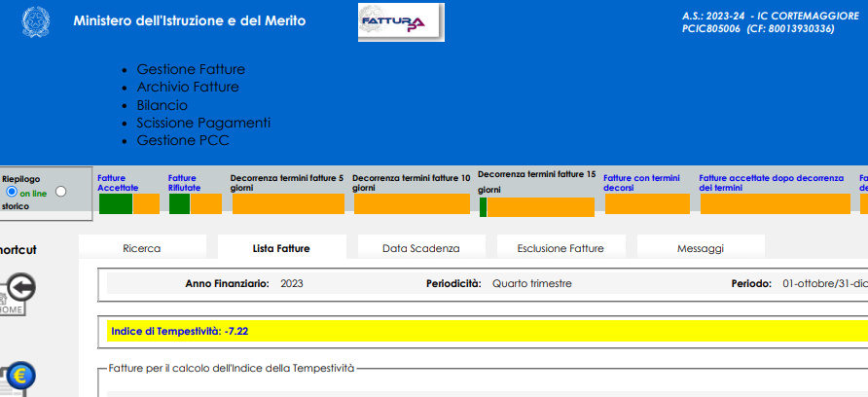Open the Bilancio menu item
The image size is (868, 397).
pos(163,105)
